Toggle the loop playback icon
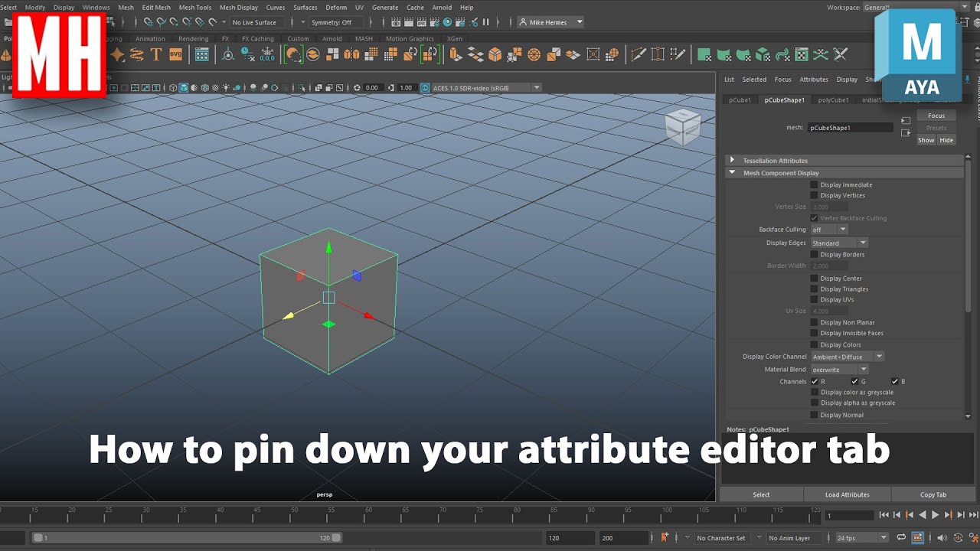Viewport: 980px width, 551px height. click(901, 538)
